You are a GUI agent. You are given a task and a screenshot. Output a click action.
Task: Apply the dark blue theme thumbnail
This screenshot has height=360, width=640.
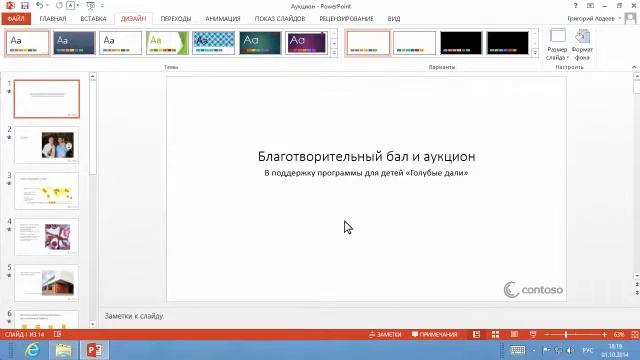(74, 43)
